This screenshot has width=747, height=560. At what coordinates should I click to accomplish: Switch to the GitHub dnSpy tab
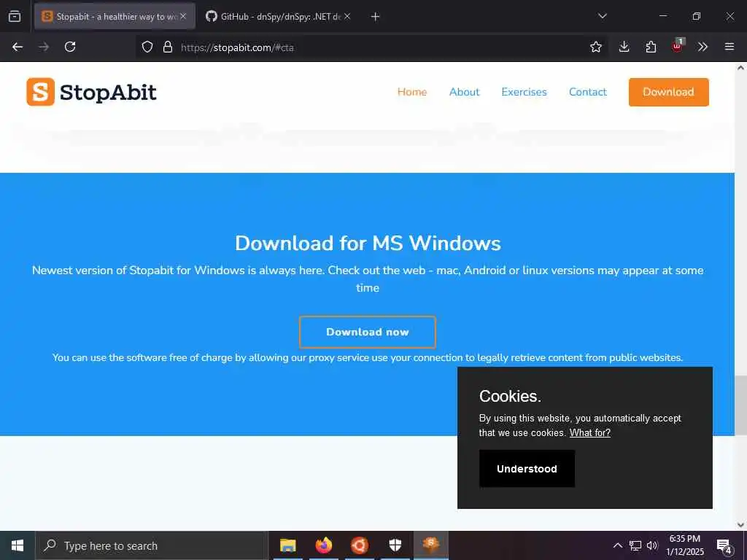[x=279, y=16]
